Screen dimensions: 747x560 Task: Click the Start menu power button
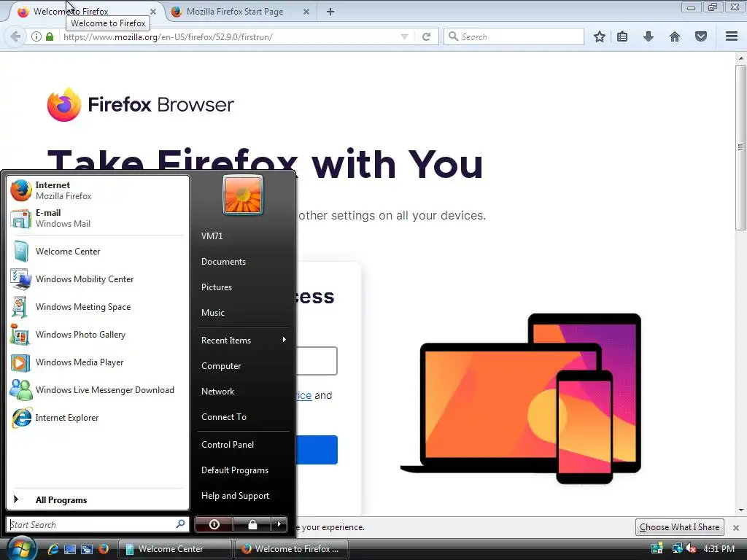click(214, 524)
